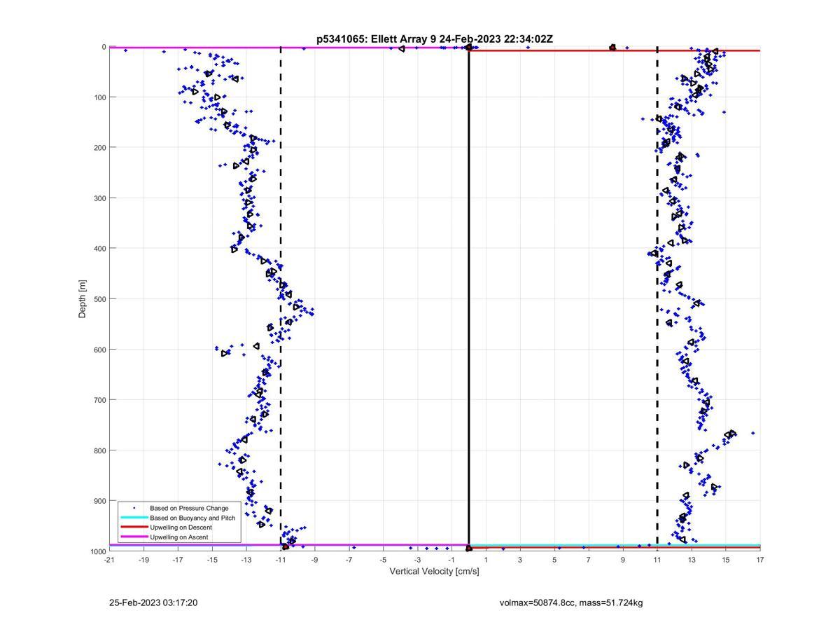
Task: Click positive x-axis tick label '11'
Action: [657, 560]
